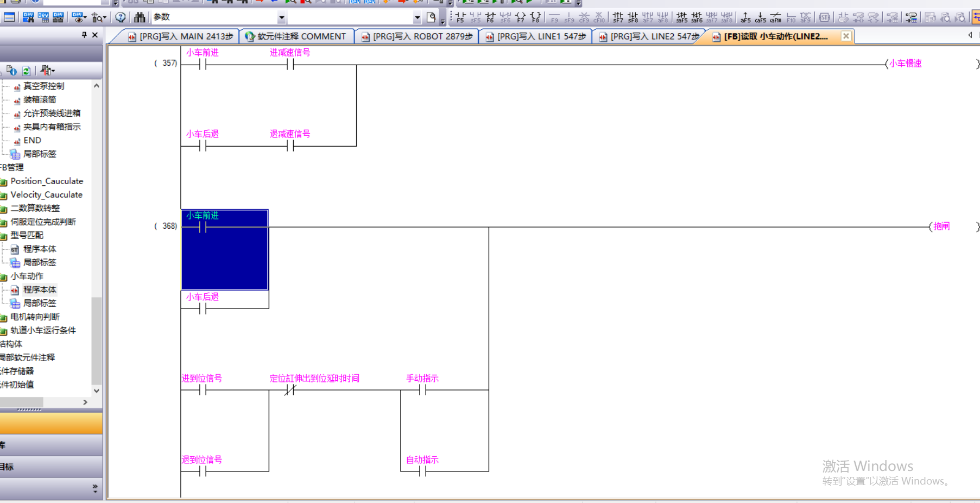This screenshot has width=980, height=503.
Task: Pin the navigation panel with pushpin icon
Action: 84,35
